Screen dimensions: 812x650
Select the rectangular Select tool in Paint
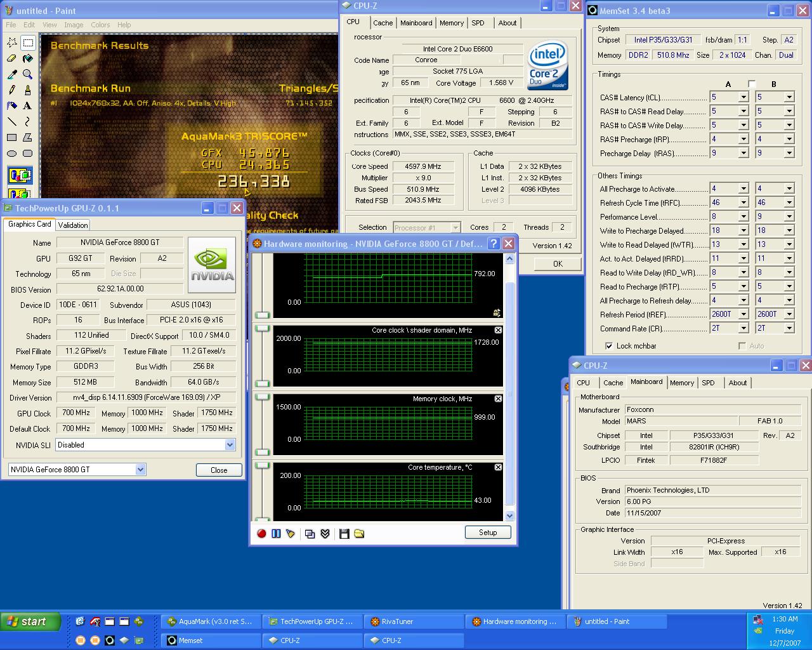(28, 43)
